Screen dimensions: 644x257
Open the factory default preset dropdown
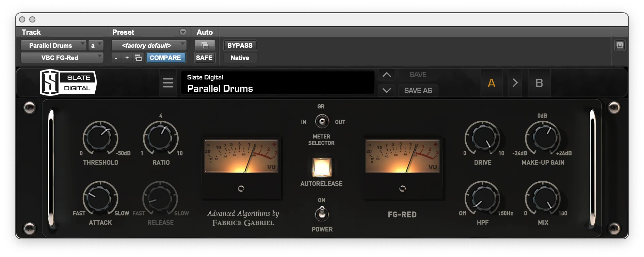click(149, 45)
